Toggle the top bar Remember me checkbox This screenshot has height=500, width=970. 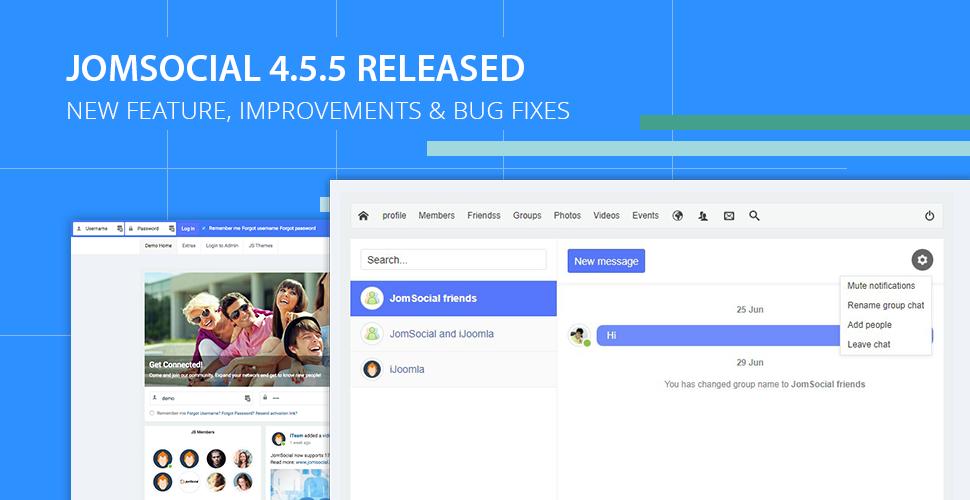204,228
